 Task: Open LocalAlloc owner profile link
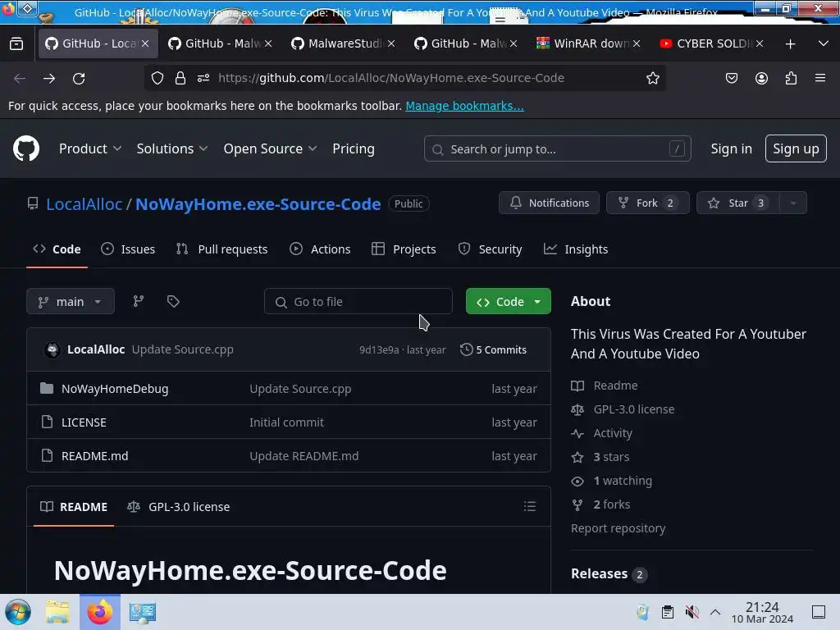[x=84, y=204]
